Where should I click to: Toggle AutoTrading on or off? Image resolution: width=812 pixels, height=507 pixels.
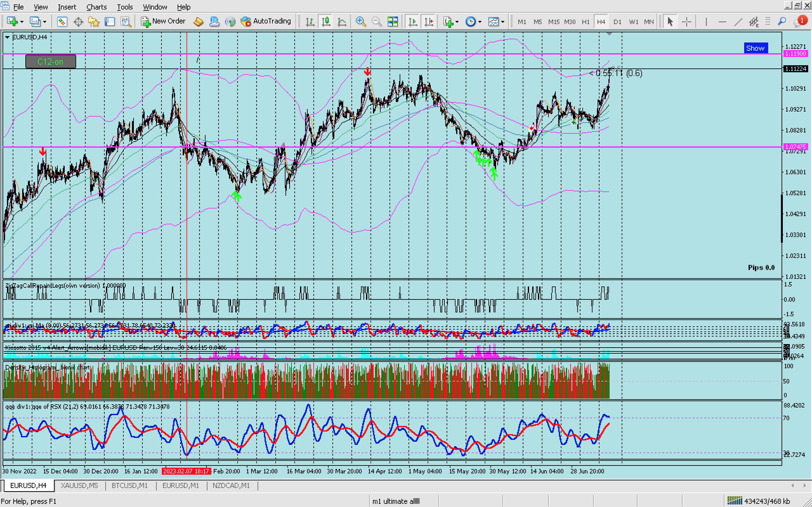click(266, 22)
